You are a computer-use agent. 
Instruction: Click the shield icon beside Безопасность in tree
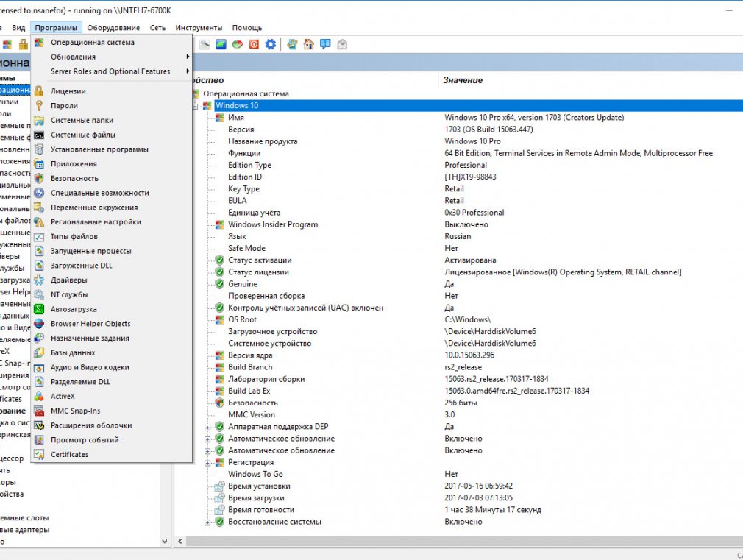pos(219,403)
